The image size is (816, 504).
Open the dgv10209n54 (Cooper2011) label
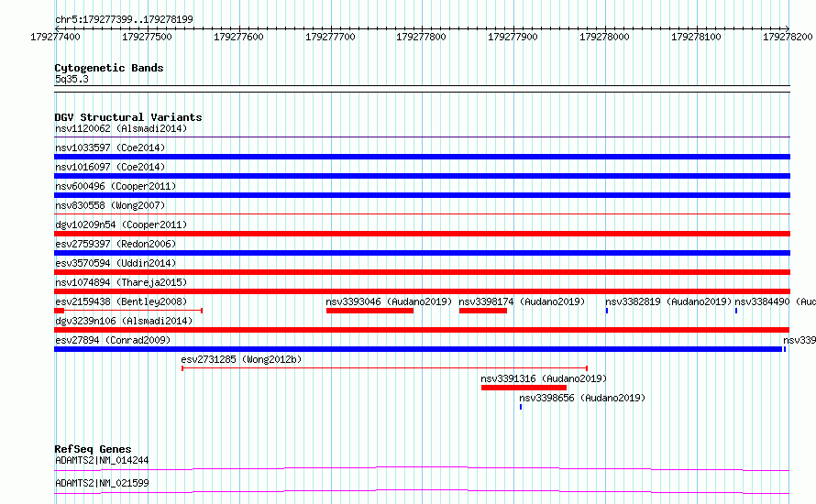[x=121, y=225]
